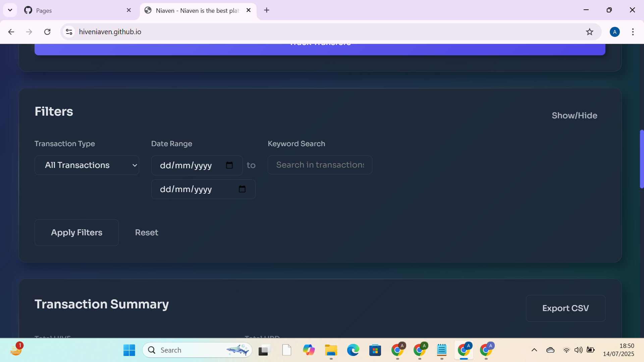
Task: Click the start date field
Action: tap(197, 165)
